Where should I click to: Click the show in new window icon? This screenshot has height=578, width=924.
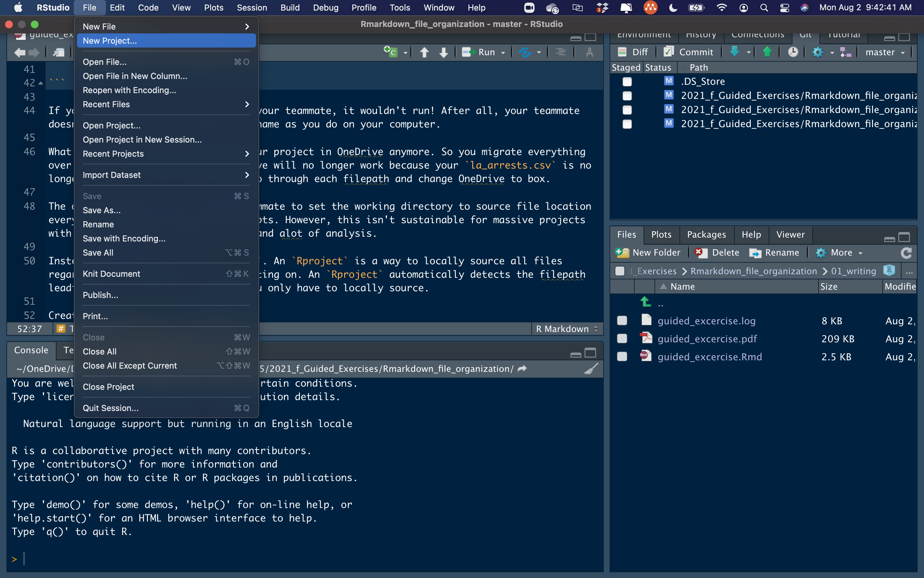click(59, 52)
